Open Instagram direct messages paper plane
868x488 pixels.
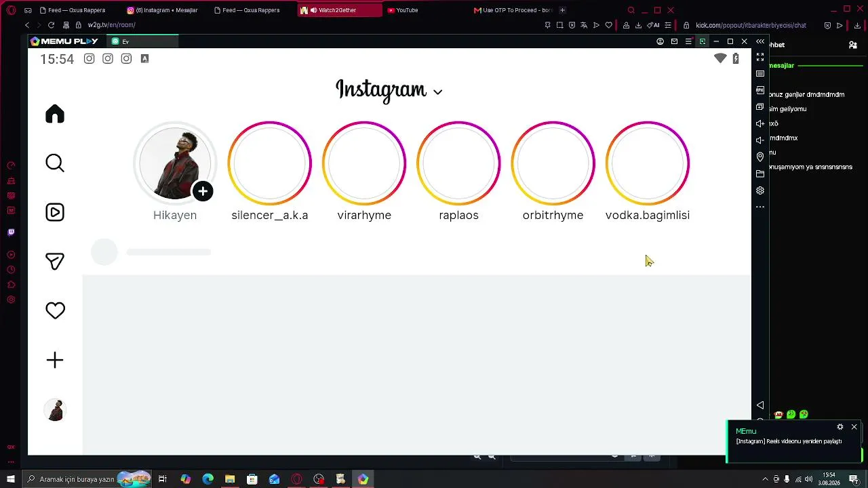tap(55, 262)
